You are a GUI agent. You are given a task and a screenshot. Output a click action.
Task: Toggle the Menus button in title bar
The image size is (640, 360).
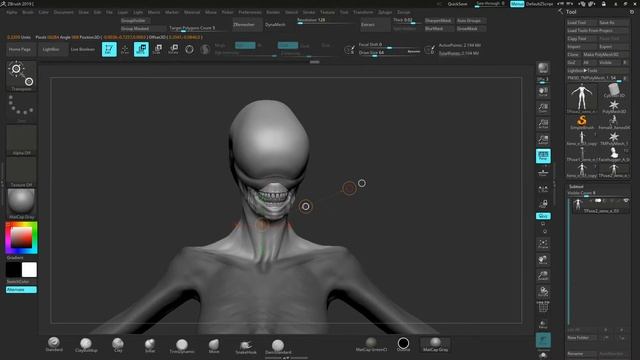coord(517,4)
